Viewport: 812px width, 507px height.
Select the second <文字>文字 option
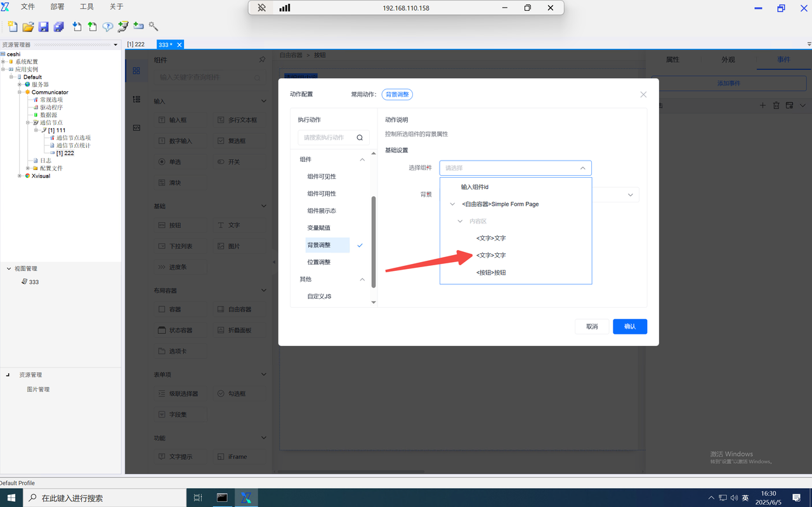click(x=491, y=255)
